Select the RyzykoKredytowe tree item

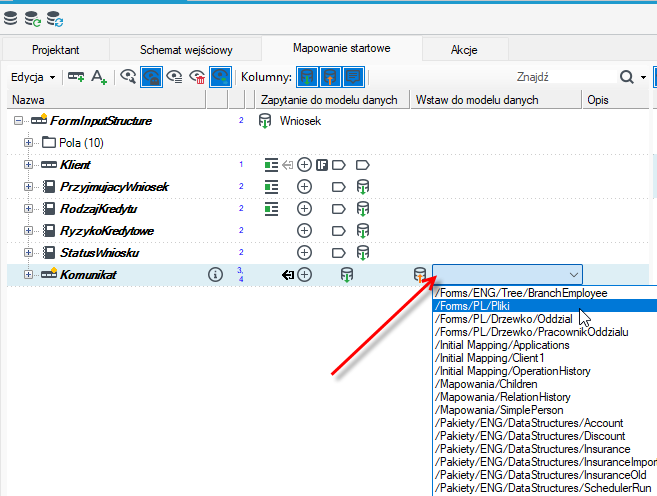[107, 231]
